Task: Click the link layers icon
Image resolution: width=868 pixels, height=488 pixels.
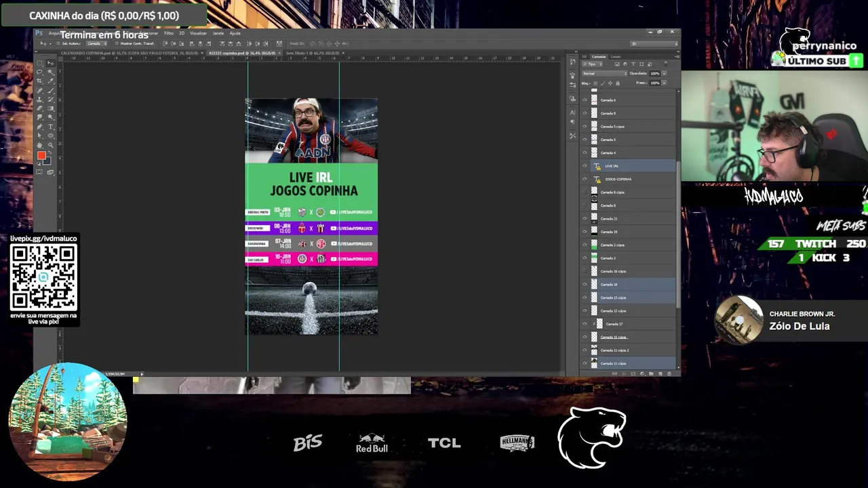Action: (x=614, y=373)
